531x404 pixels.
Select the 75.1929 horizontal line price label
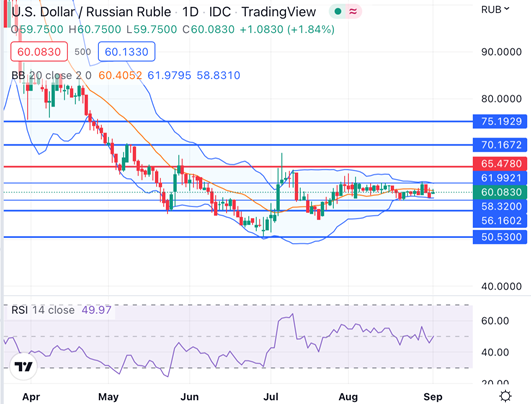(x=500, y=121)
